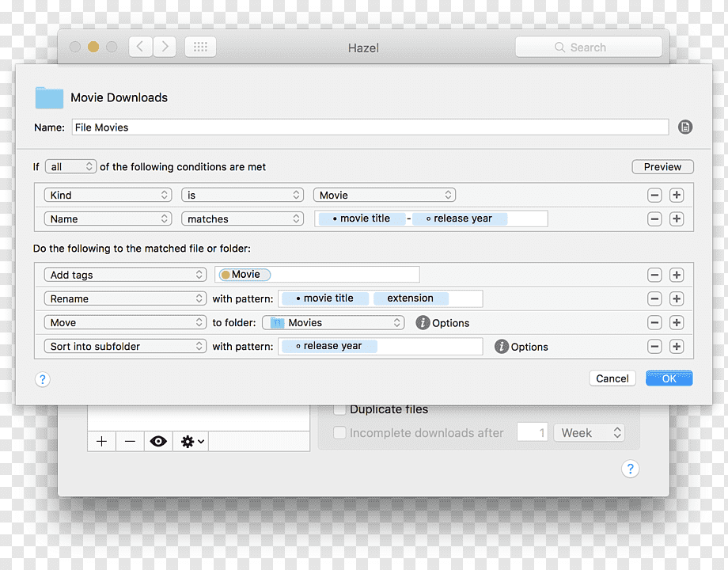The height and width of the screenshot is (570, 728).
Task: Toggle the rule preview eye button
Action: 158,441
